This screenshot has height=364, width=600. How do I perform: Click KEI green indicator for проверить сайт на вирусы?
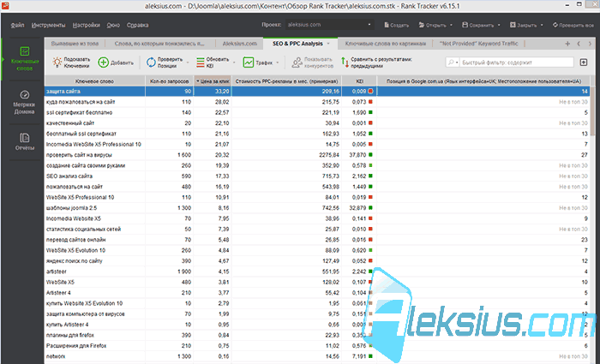[370, 155]
